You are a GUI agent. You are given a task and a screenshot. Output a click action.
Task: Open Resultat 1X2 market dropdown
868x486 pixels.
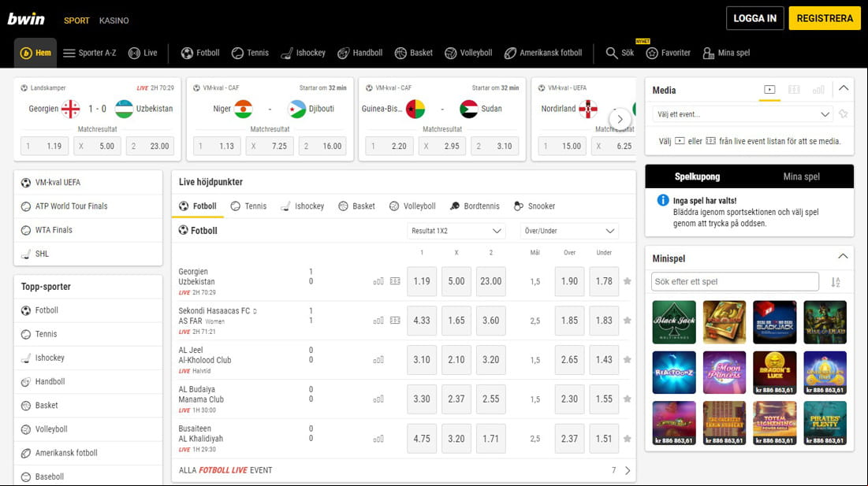[456, 231]
